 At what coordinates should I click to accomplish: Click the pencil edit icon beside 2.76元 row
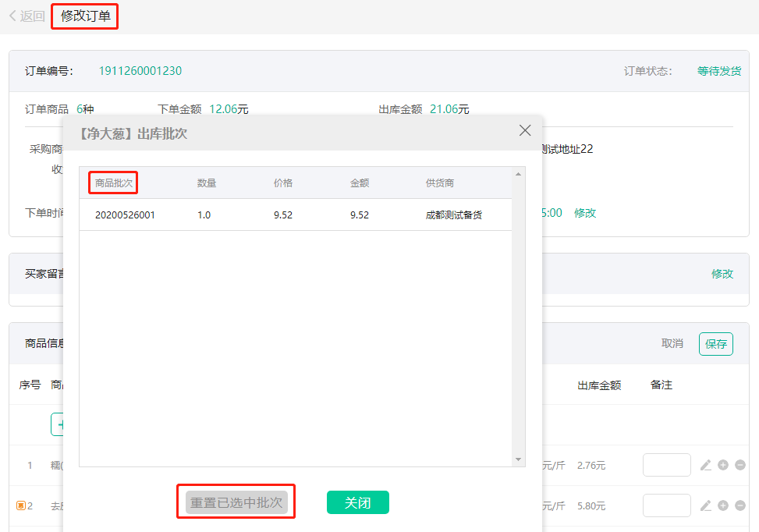click(706, 465)
